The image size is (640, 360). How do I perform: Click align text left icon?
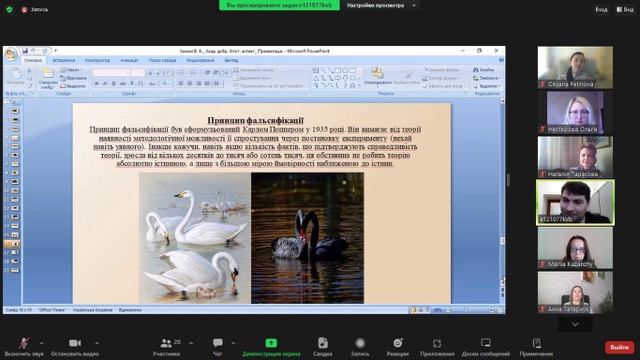point(181,83)
